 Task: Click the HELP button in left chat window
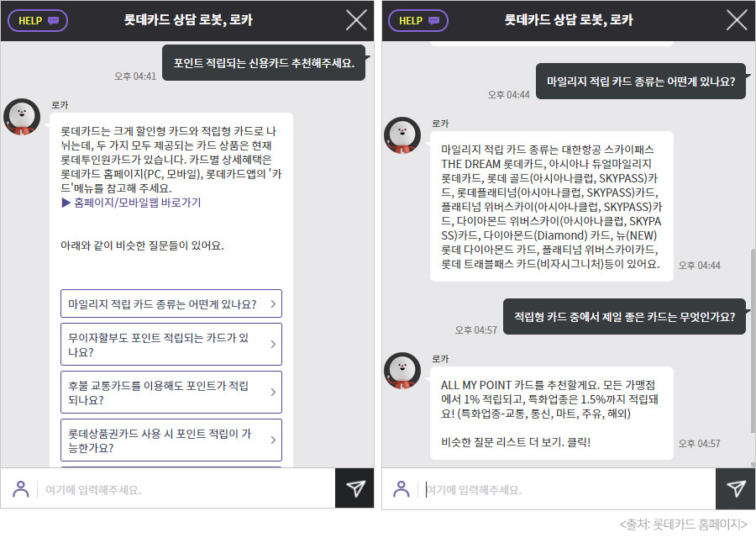click(x=38, y=21)
